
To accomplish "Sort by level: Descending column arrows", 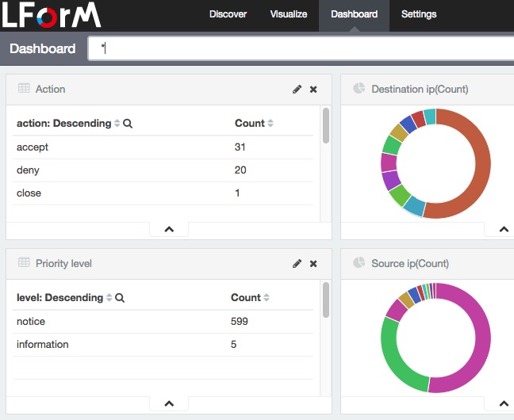I will pos(109,297).
